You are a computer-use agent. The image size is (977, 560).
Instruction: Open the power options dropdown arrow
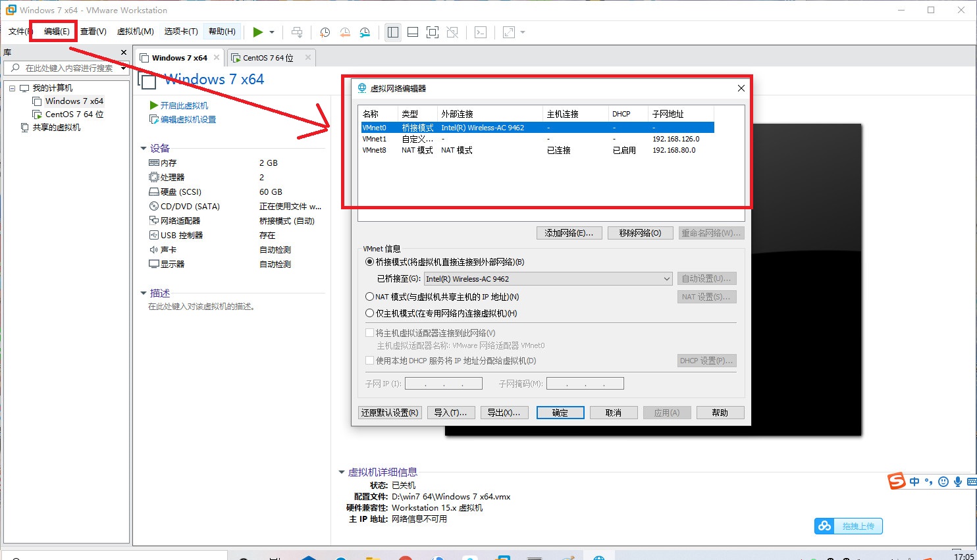pyautogui.click(x=272, y=32)
